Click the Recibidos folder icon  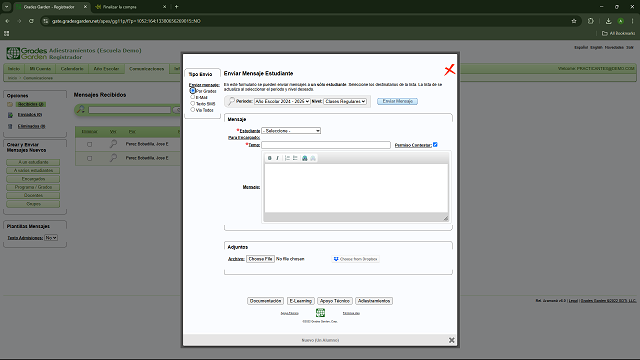(10, 104)
